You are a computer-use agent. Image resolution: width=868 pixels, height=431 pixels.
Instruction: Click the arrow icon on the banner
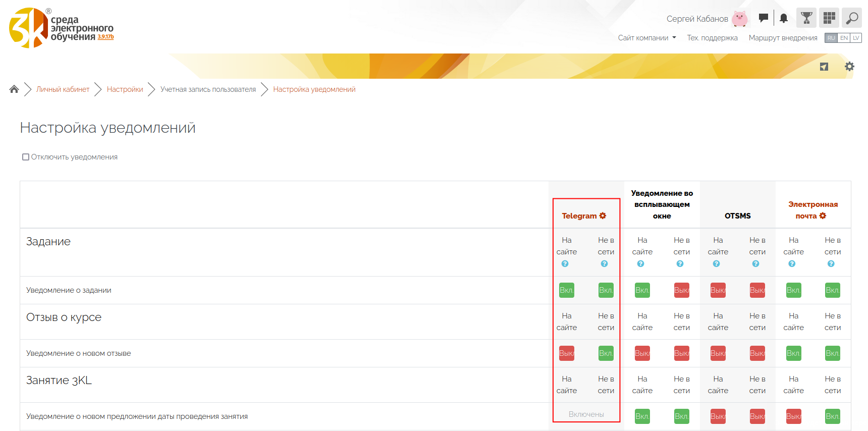(824, 67)
